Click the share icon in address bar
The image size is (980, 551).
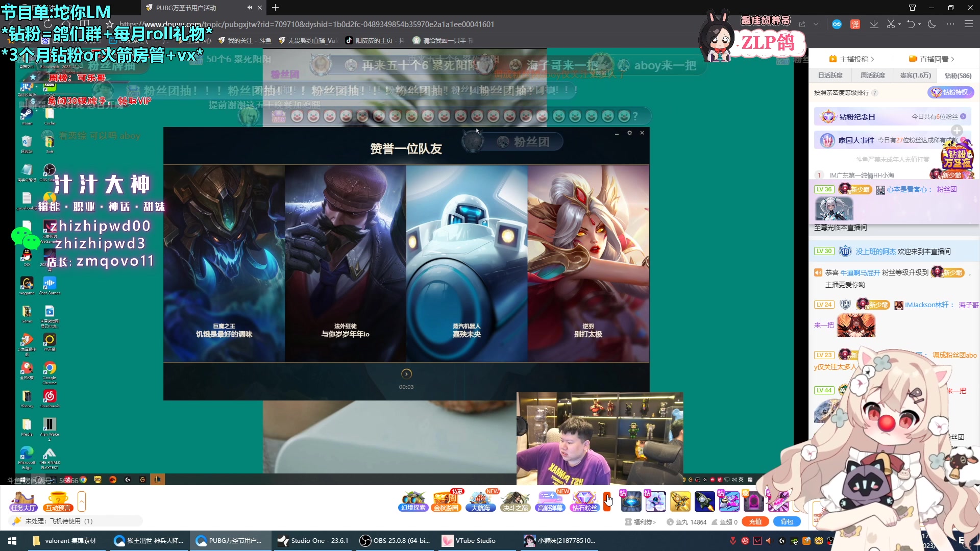pos(802,24)
